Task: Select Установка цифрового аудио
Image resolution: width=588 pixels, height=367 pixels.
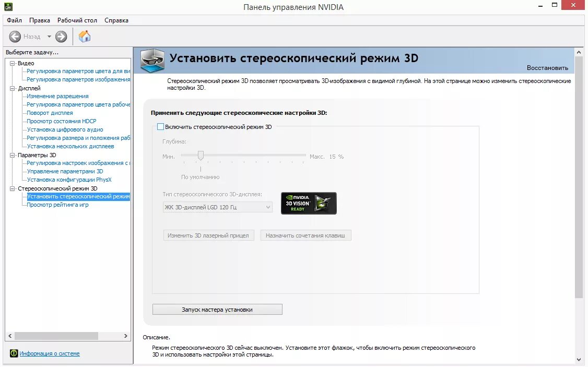Action: (x=65, y=129)
